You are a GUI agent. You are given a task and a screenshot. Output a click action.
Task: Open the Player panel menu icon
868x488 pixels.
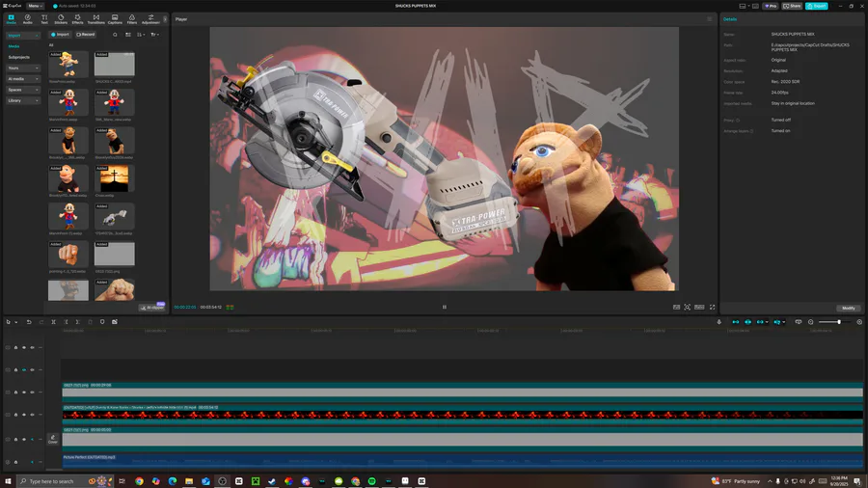point(709,19)
